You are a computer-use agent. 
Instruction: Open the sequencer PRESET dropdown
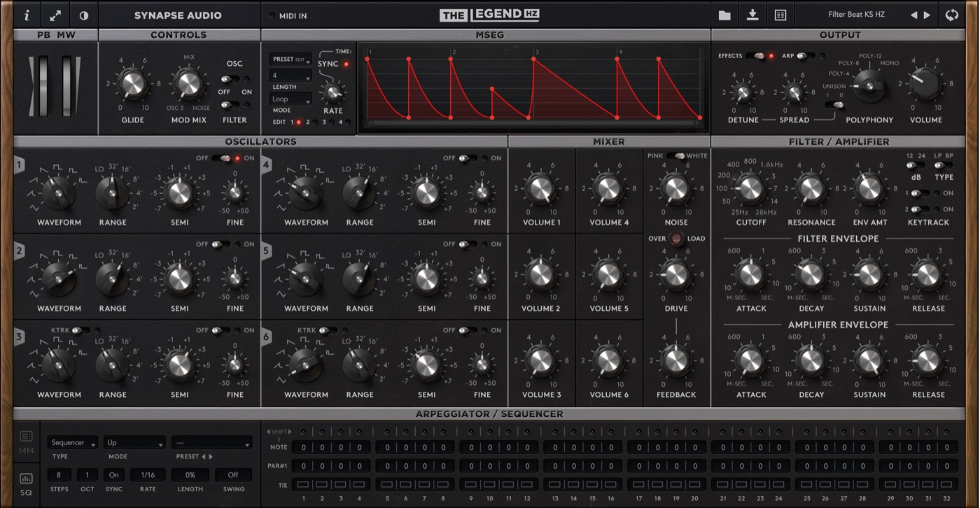211,443
